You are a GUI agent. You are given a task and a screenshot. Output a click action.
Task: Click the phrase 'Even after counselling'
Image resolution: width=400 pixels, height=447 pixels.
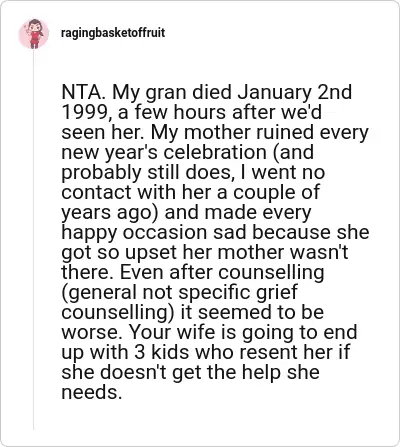click(222, 273)
